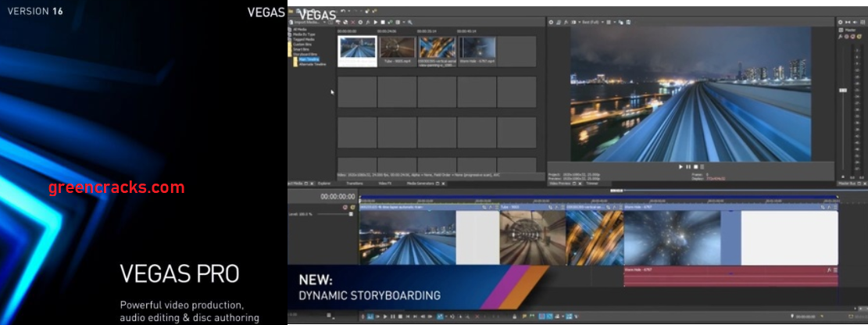Viewport: 868px width, 325px height.
Task: Open the Master Bus tab
Action: coord(847,184)
